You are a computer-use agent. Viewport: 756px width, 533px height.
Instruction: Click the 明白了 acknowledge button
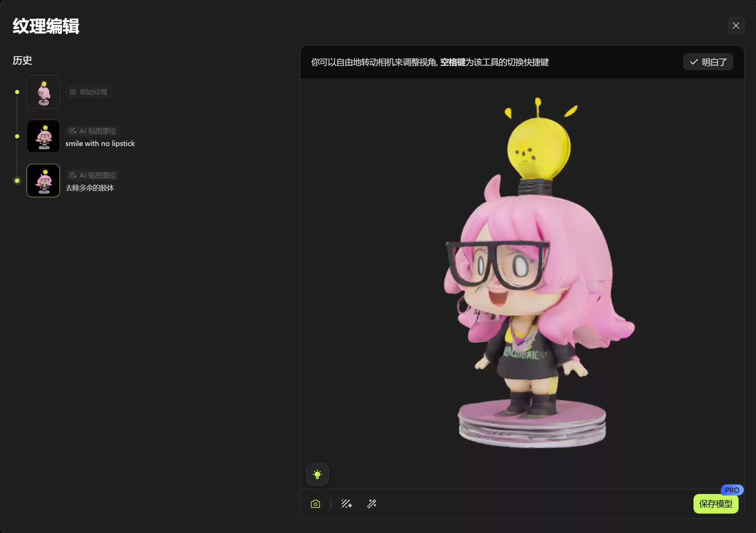(x=708, y=62)
